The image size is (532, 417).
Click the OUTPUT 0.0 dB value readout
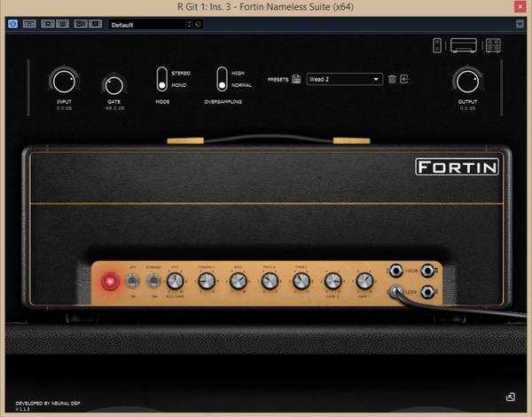pyautogui.click(x=468, y=108)
